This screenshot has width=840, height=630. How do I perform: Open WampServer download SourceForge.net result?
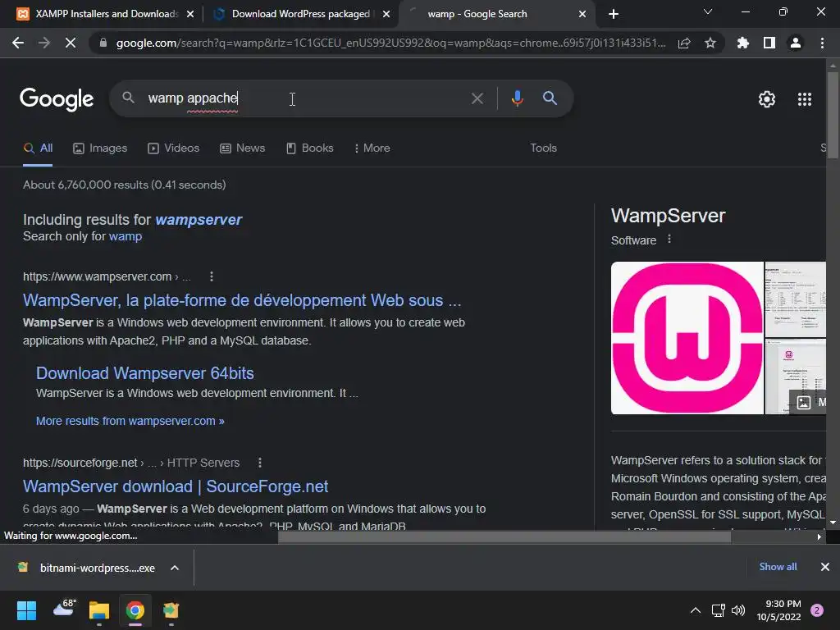point(176,486)
